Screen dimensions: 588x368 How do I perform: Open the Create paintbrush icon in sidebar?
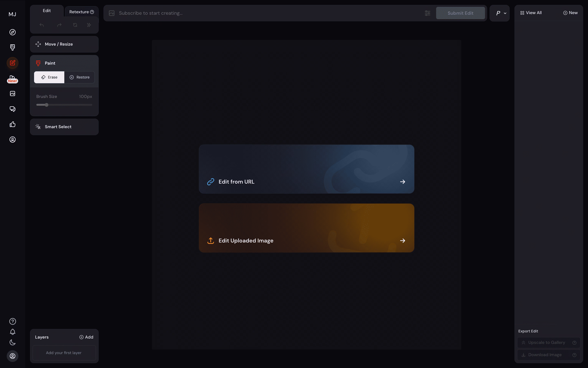pyautogui.click(x=12, y=47)
